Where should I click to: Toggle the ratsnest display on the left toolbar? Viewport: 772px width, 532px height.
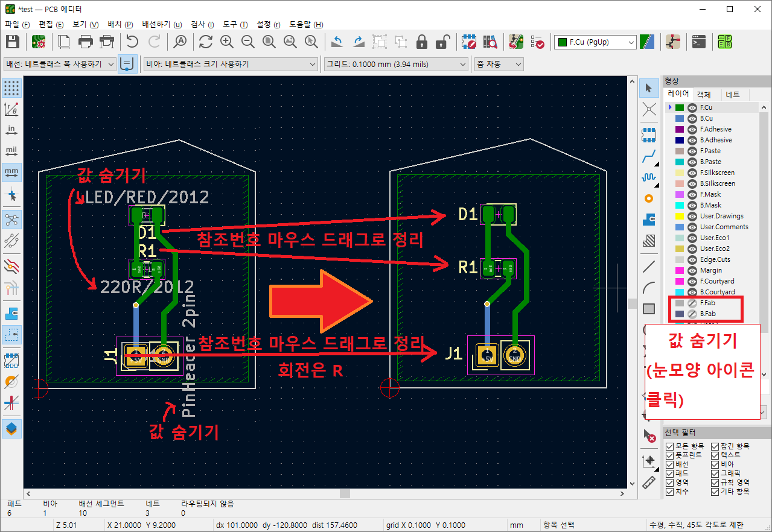click(11, 220)
